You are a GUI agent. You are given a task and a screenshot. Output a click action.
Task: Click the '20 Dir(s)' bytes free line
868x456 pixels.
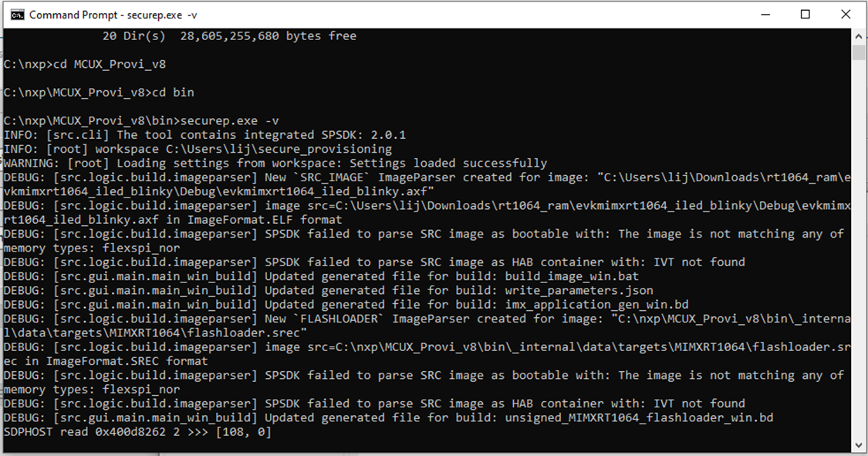tap(229, 36)
